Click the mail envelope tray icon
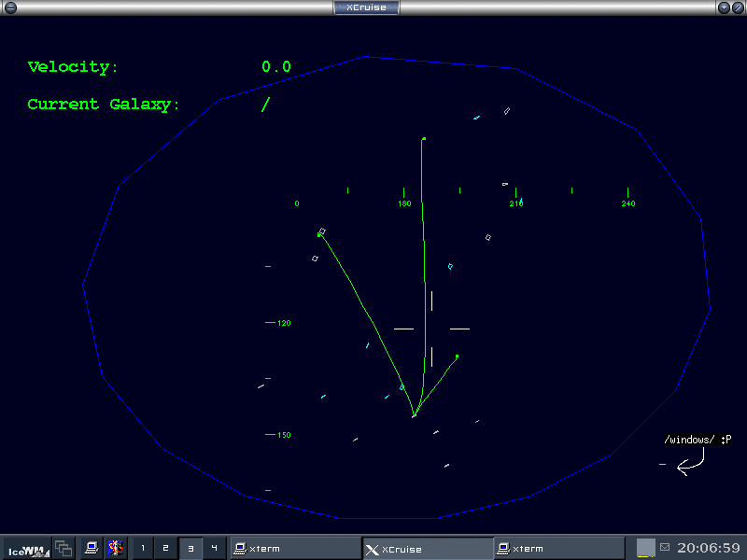Image resolution: width=747 pixels, height=560 pixels. point(665,547)
